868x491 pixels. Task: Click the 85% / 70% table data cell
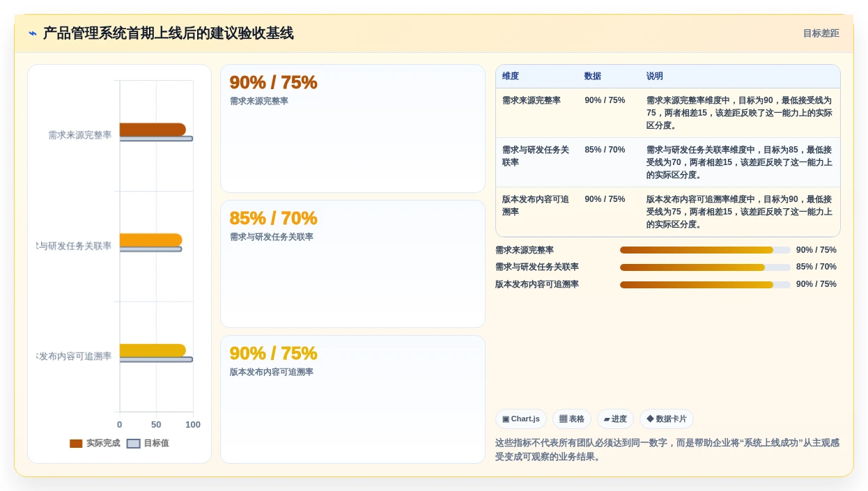coord(605,150)
